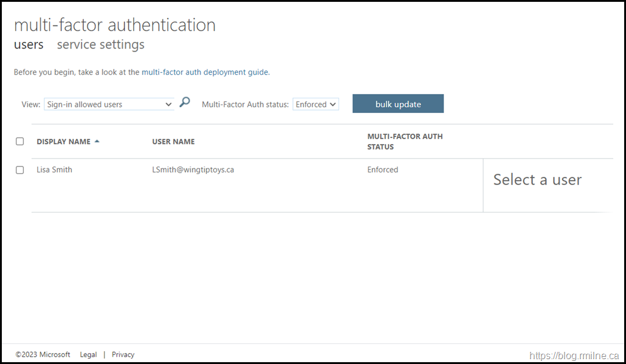Sort by the DISPLAY NAME column header
This screenshot has height=364, width=626.
(63, 142)
